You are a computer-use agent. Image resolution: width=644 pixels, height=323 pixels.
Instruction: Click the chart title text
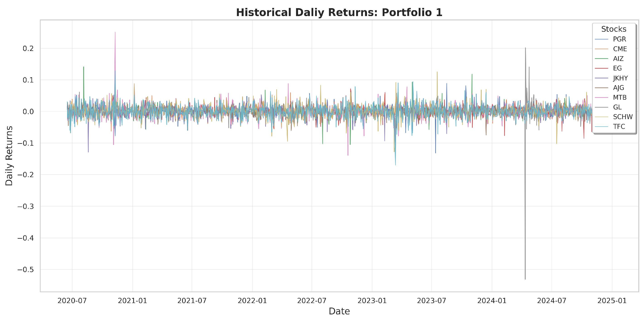coord(339,12)
